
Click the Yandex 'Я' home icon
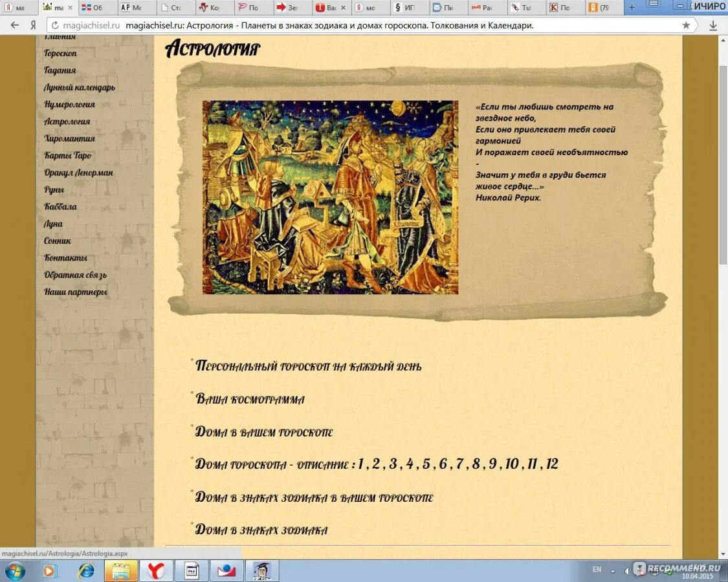click(33, 25)
